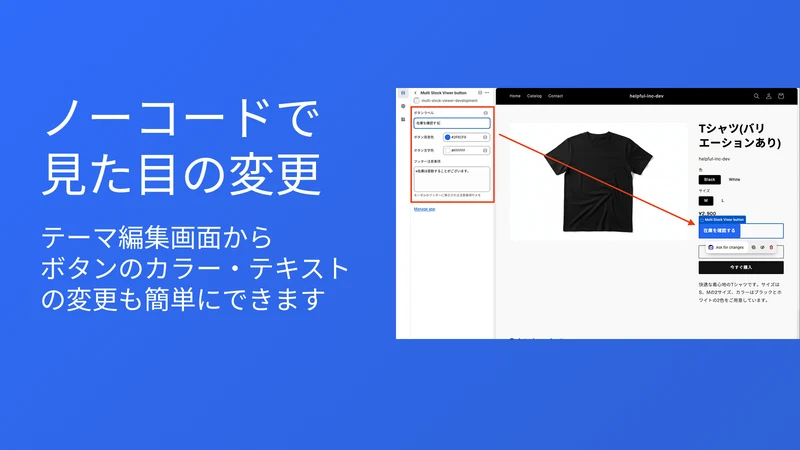Click the Manage app link

[424, 209]
